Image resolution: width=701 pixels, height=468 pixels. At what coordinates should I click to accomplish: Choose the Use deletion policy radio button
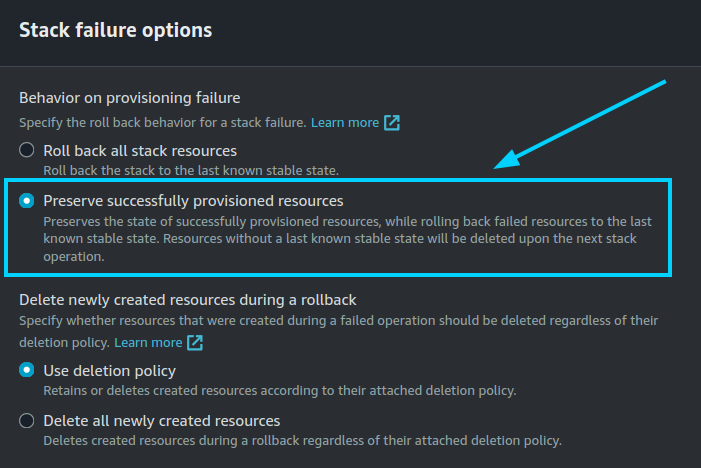pos(27,371)
